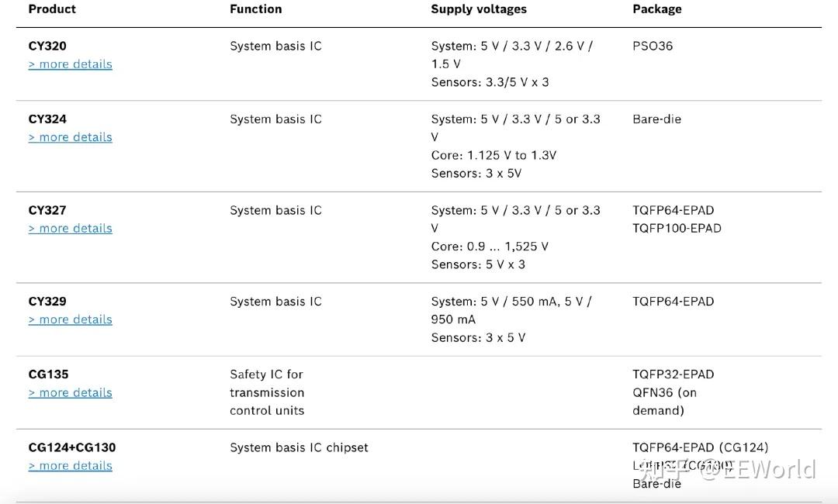Viewport: 838px width, 504px height.
Task: Open more details for CG124+CG130
Action: tap(71, 466)
